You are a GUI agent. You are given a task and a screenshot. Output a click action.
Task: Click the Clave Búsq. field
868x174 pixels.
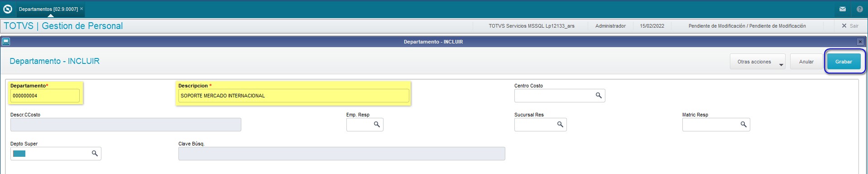(341, 154)
